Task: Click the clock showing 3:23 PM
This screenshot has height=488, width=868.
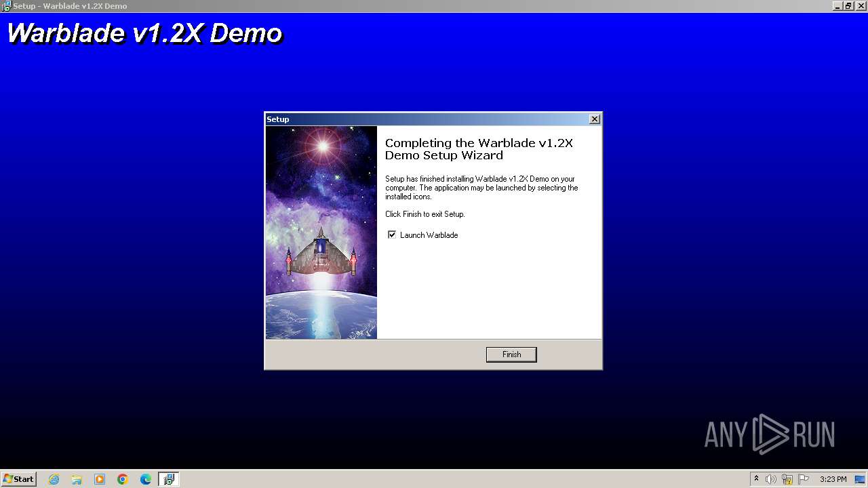Action: (x=833, y=479)
